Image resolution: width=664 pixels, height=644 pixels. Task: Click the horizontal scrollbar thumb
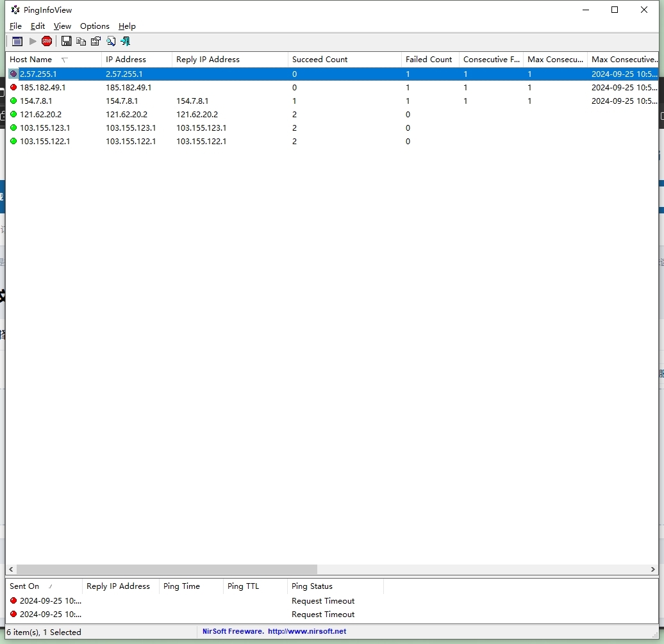[167, 570]
